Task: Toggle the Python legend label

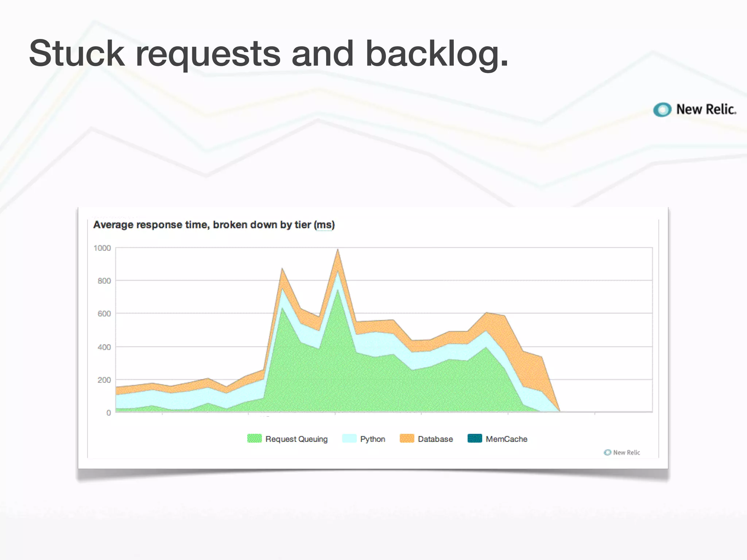Action: click(x=372, y=439)
